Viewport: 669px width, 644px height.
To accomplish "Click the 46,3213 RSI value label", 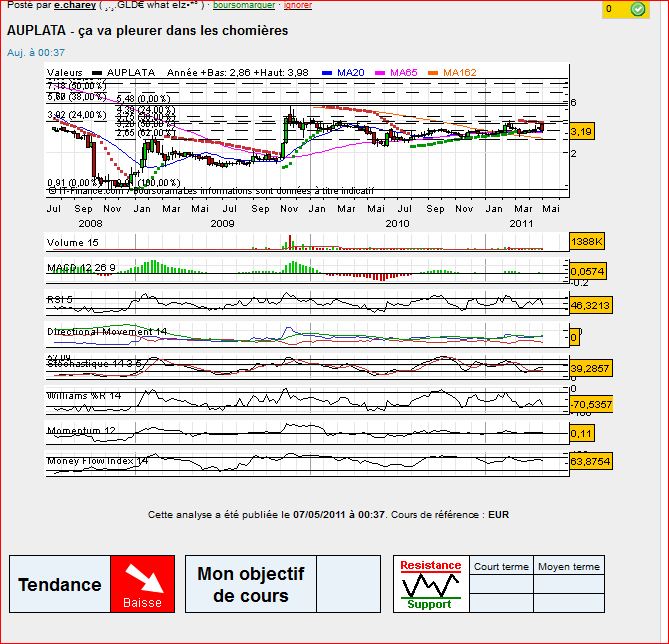I will 591,305.
